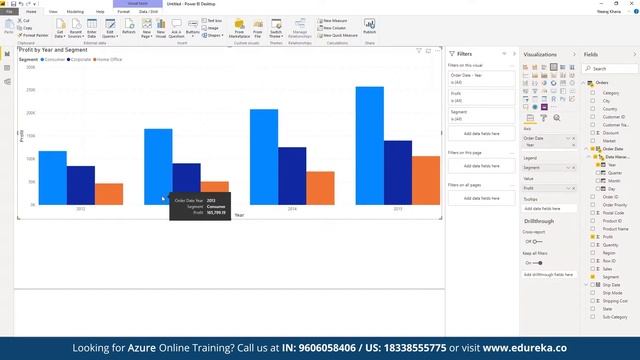Image resolution: width=640 pixels, height=360 pixels.
Task: Click the From File custom visual icon
Action: point(258,28)
